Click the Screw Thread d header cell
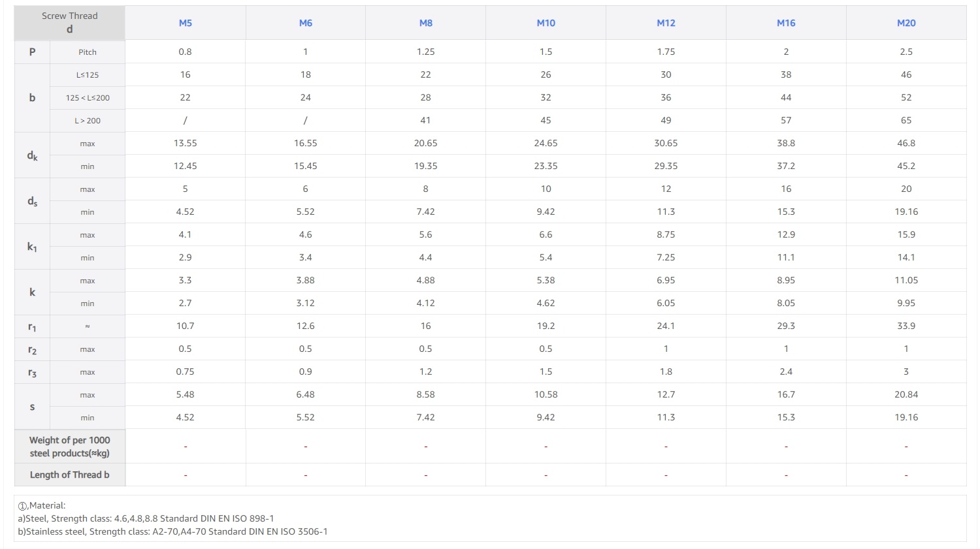The image size is (980, 549). point(69,23)
